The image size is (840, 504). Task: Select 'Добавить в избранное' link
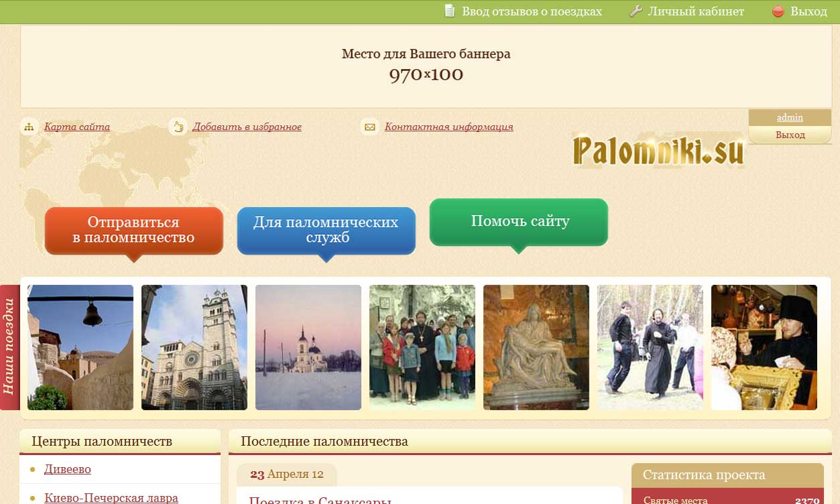coord(247,127)
